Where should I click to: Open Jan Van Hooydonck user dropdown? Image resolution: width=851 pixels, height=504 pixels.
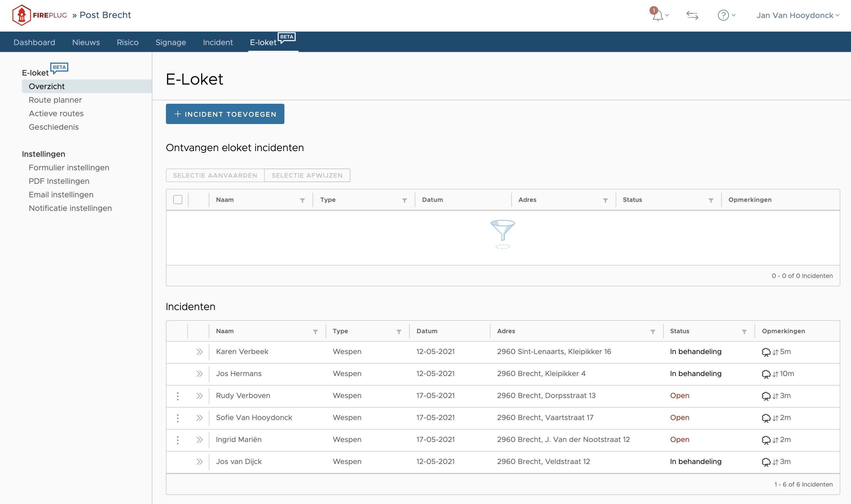[797, 15]
